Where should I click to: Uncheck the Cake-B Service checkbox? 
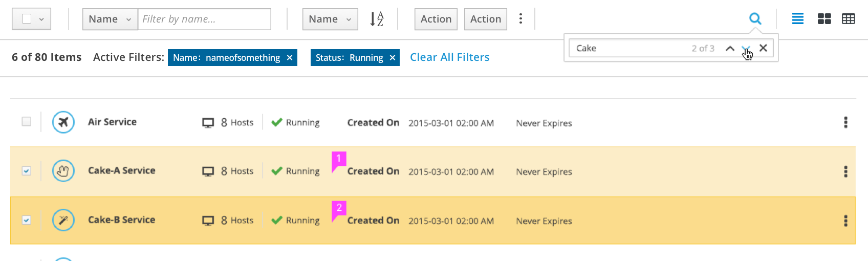tap(27, 220)
